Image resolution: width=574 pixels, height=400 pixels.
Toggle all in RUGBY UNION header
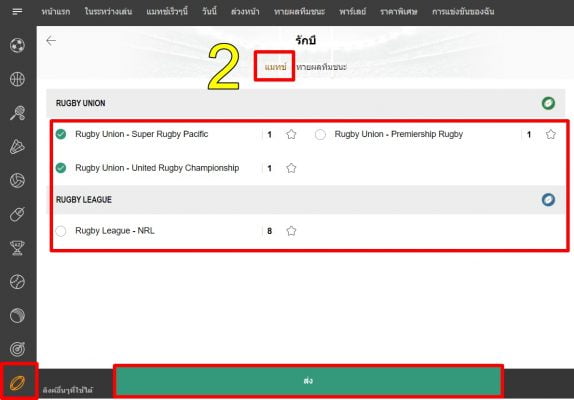[548, 103]
